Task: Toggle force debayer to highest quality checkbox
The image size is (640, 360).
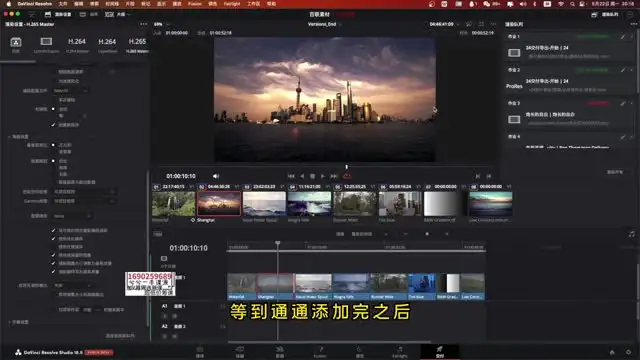Action: 53,271
